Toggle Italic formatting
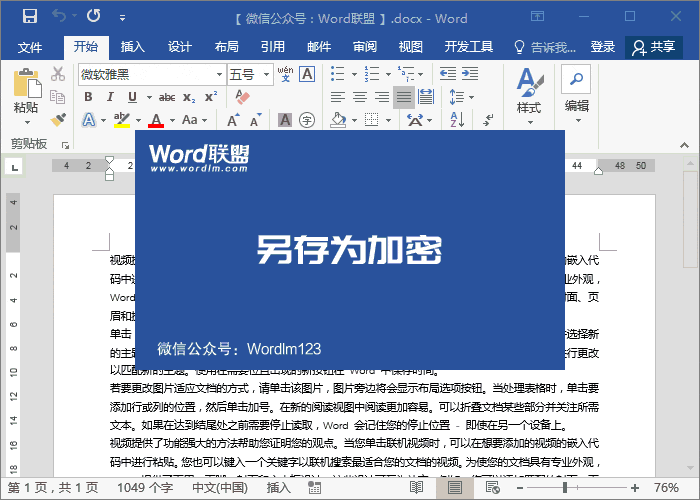 [x=110, y=97]
